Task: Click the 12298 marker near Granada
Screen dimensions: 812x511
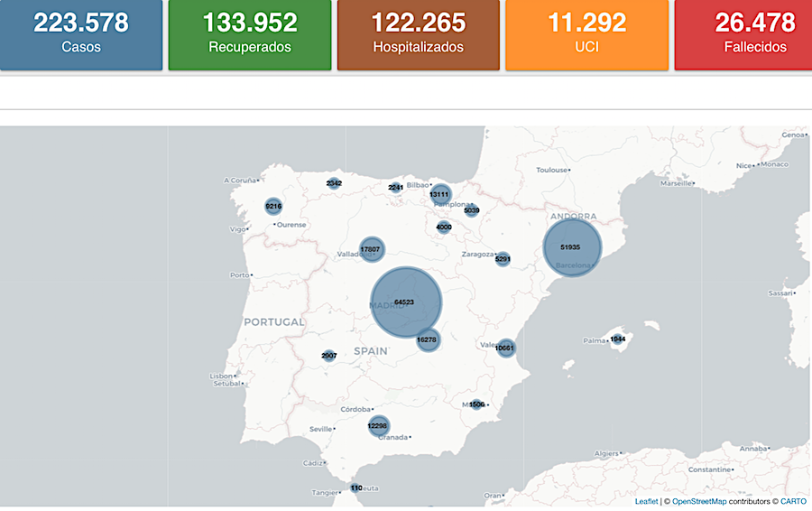Action: click(x=378, y=426)
